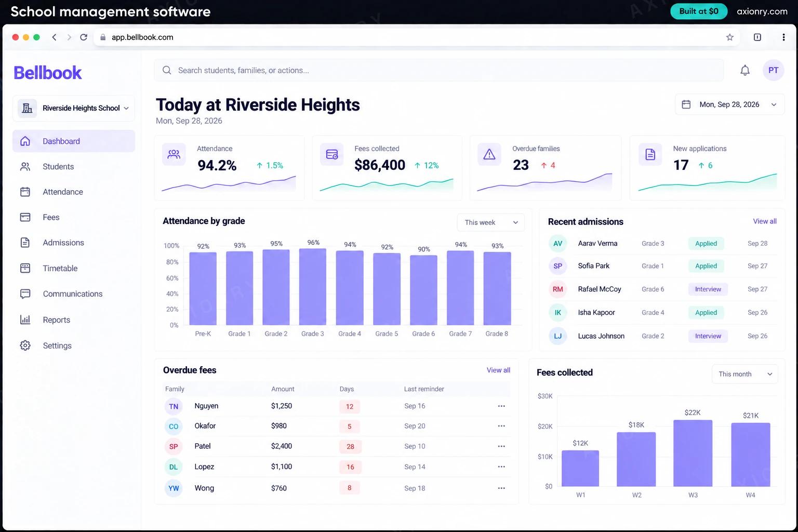Click the Amount column header
This screenshot has width=798, height=532.
pyautogui.click(x=283, y=389)
